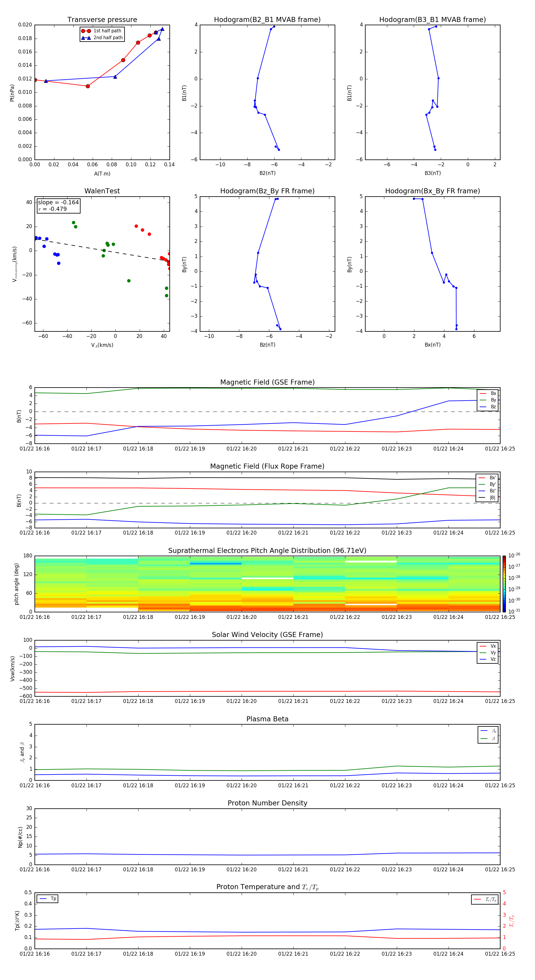Click the 'Np(#/cc)' y-axis label
Image resolution: width=535 pixels, height=980 pixels.
point(20,837)
